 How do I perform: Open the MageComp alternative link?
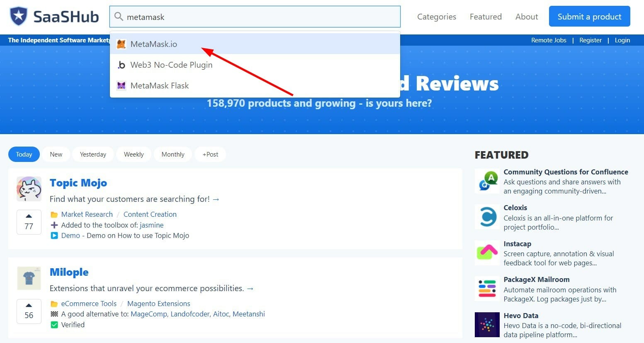pos(150,314)
